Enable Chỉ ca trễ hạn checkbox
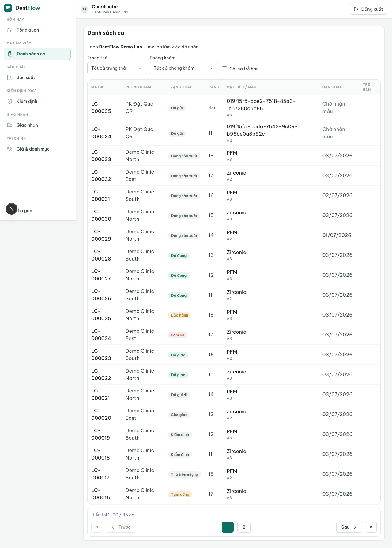 click(x=224, y=69)
